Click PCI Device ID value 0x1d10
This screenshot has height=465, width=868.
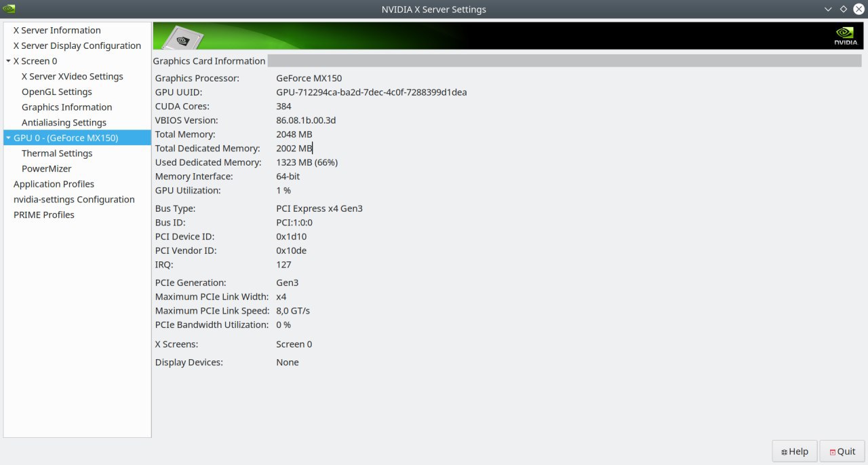pyautogui.click(x=291, y=237)
